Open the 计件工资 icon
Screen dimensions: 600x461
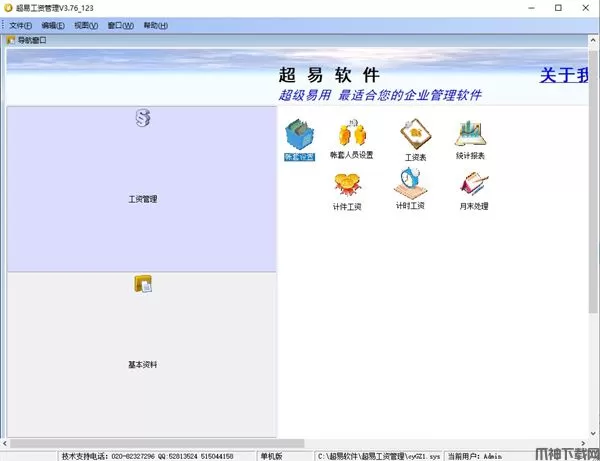tap(347, 184)
